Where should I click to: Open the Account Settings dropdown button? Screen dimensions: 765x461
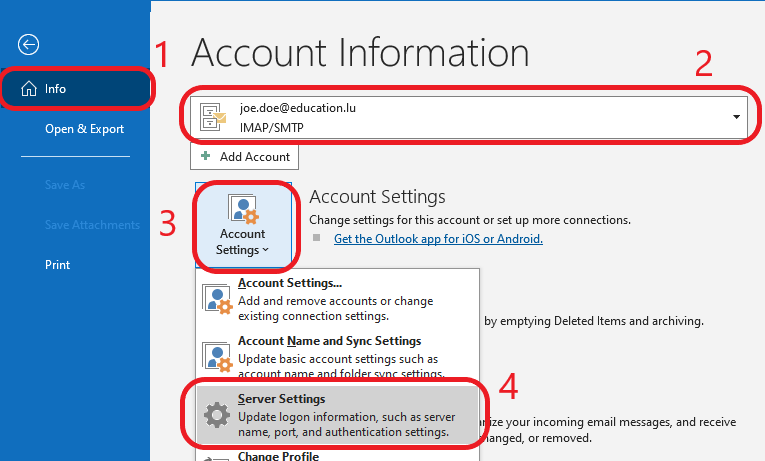pos(243,225)
